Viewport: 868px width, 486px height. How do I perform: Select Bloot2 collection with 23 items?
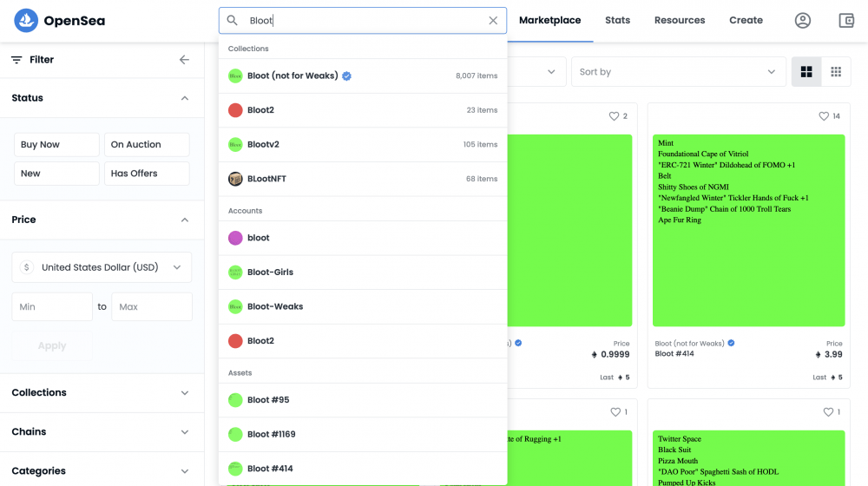pos(363,110)
